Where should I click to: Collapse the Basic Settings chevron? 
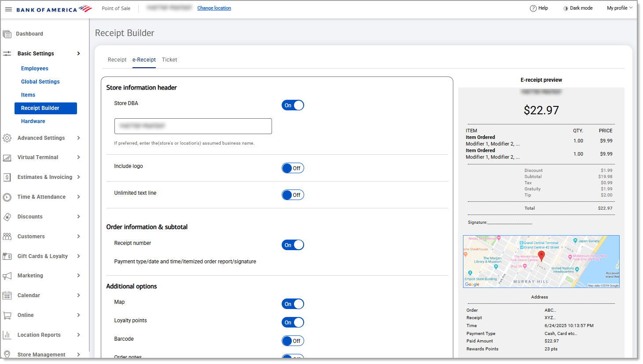[x=79, y=54]
